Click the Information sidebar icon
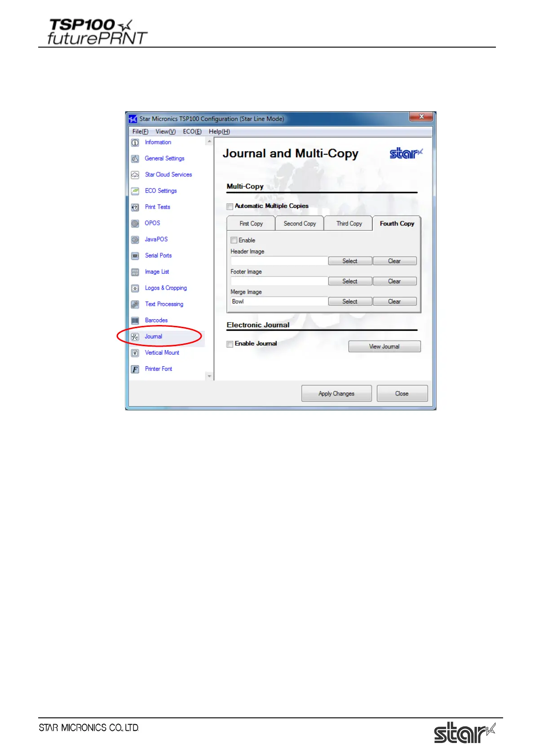This screenshot has width=535, height=756. tap(135, 143)
